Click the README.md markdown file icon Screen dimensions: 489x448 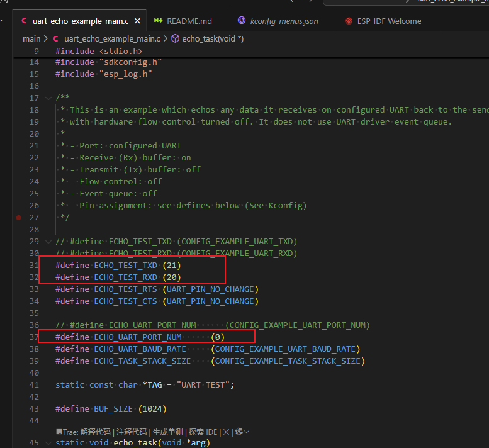158,21
